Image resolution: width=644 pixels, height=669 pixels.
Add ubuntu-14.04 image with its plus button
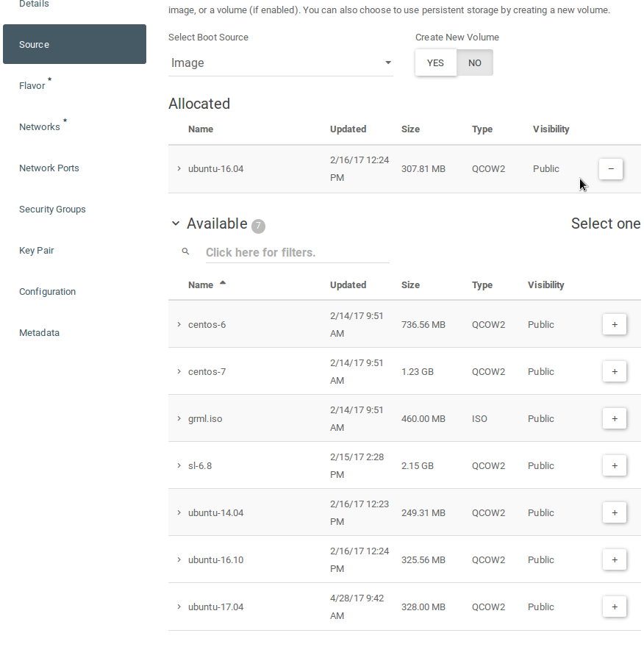pyautogui.click(x=615, y=513)
